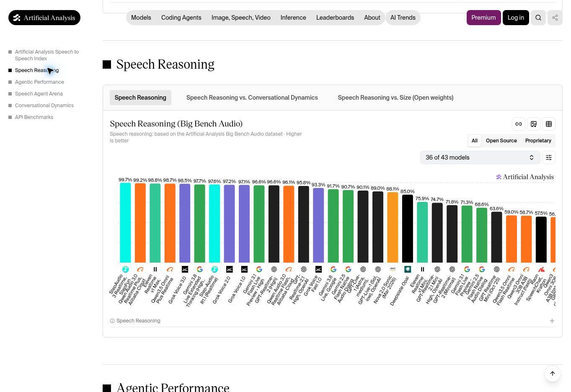The width and height of the screenshot is (571, 392).
Task: Click the share icon in header
Action: pyautogui.click(x=555, y=18)
